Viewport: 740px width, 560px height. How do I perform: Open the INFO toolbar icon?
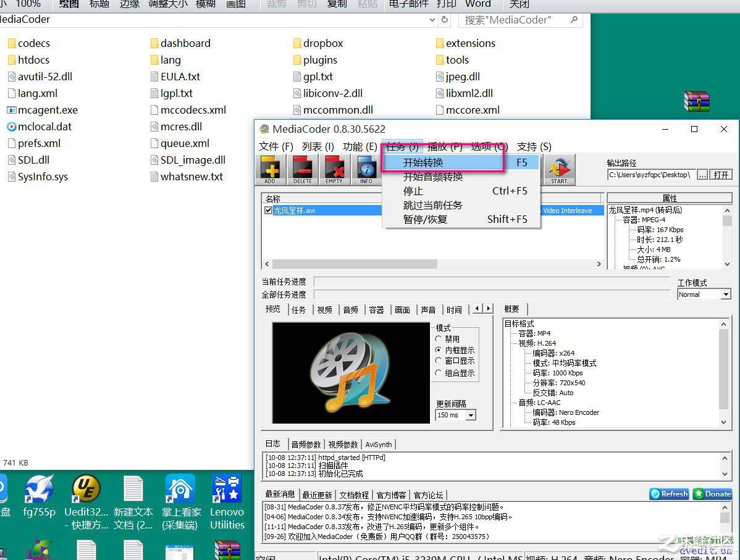pos(366,169)
